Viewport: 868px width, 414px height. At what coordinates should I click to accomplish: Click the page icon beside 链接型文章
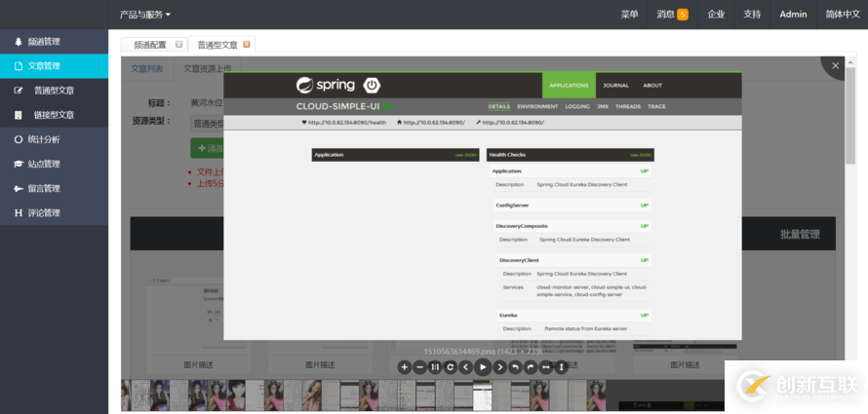coord(19,115)
